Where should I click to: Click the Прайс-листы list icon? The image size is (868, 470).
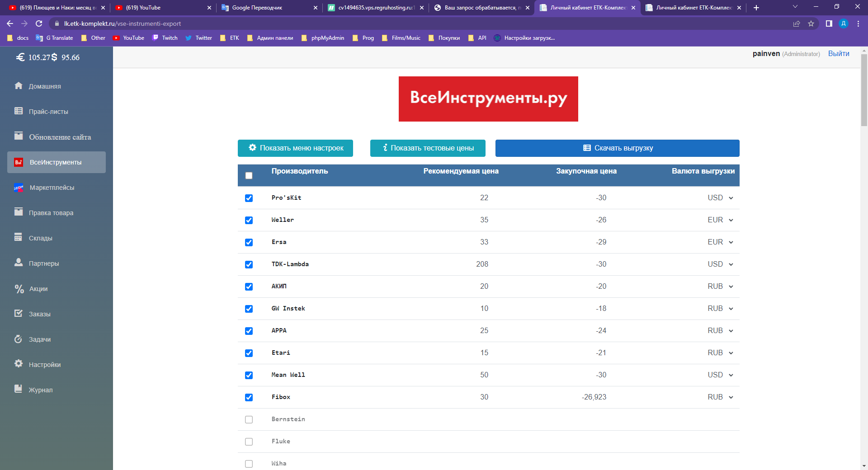pyautogui.click(x=19, y=111)
